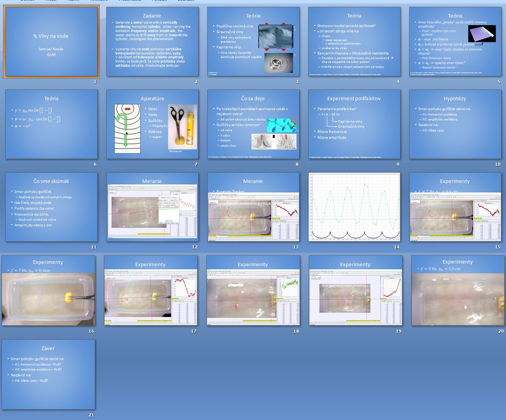This screenshot has height=420, width=506.
Task: Select slide 3, 'Teória' with wave photo
Action: (x=253, y=42)
